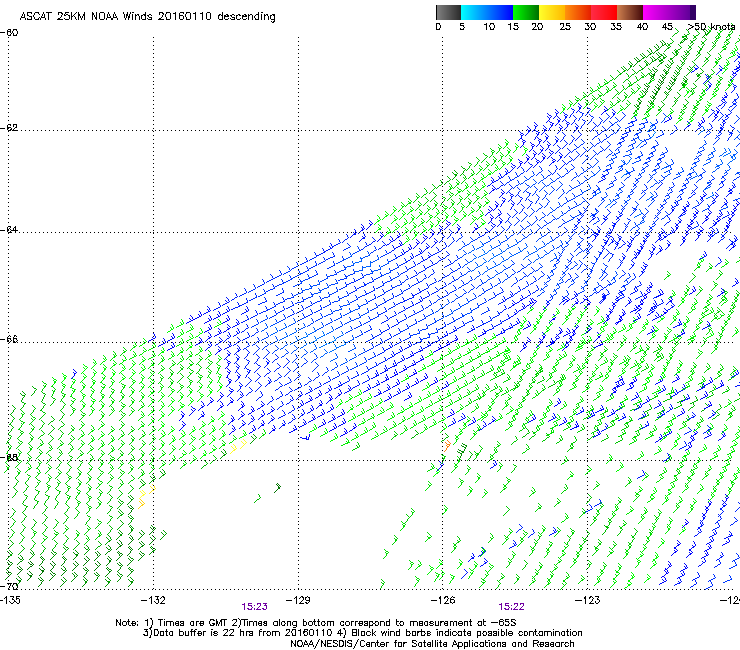Viewport: 740px width, 650px height.
Task: Click the longitude label '-135'
Action: coord(10,600)
